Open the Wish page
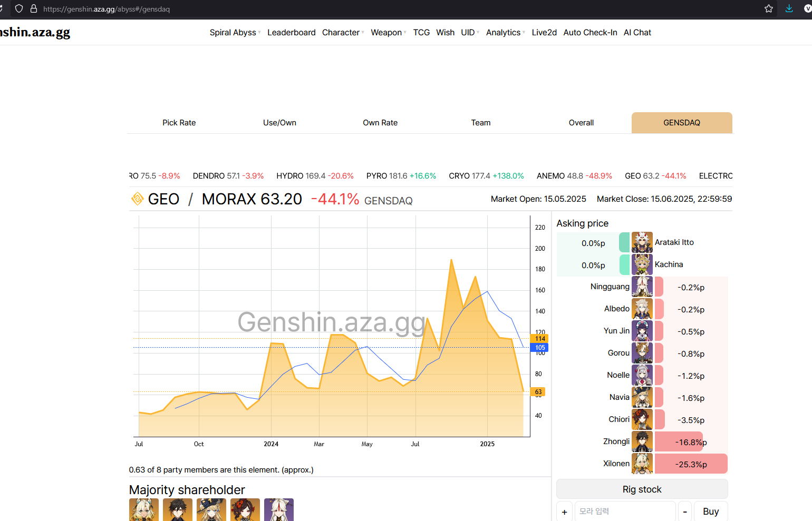This screenshot has width=812, height=521. (x=446, y=32)
